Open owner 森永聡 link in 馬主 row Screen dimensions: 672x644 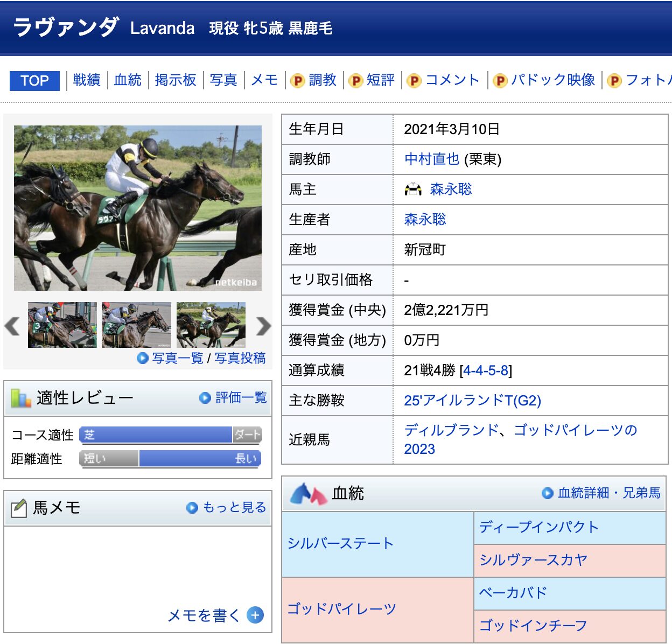point(451,189)
